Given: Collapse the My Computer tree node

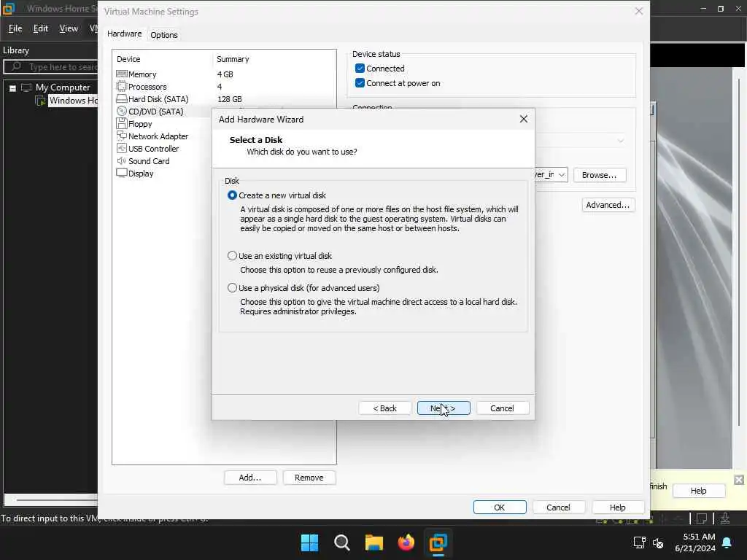Looking at the screenshot, I should pyautogui.click(x=13, y=88).
